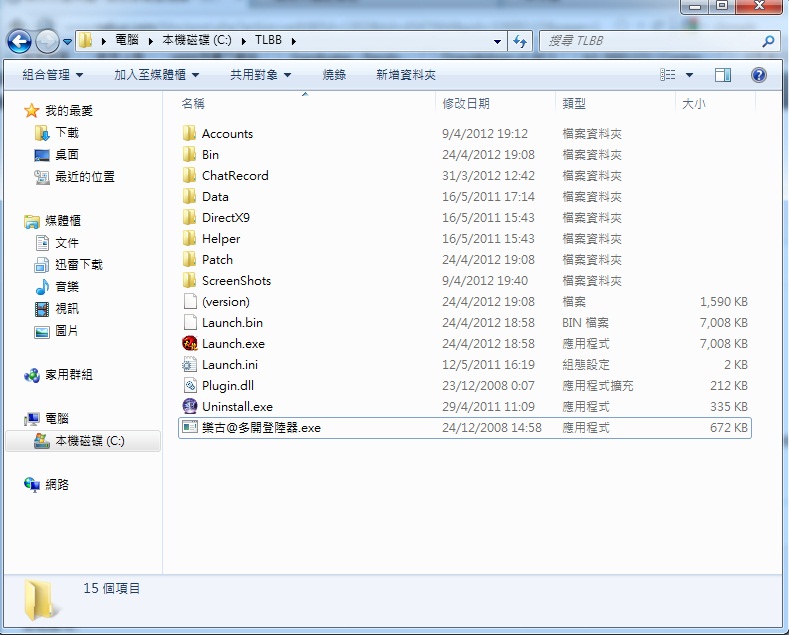Click the Back navigation arrow button
The height and width of the screenshot is (635, 789).
pos(20,41)
